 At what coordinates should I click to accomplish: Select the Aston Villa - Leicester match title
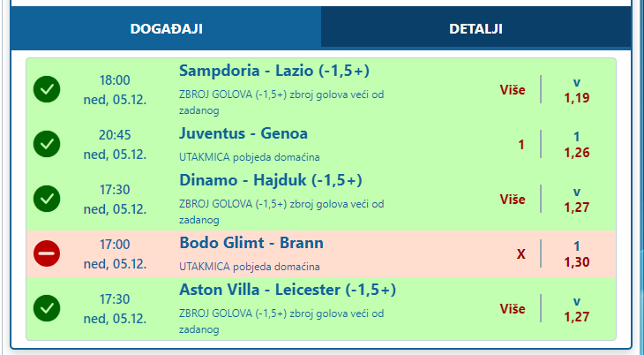[x=288, y=291]
